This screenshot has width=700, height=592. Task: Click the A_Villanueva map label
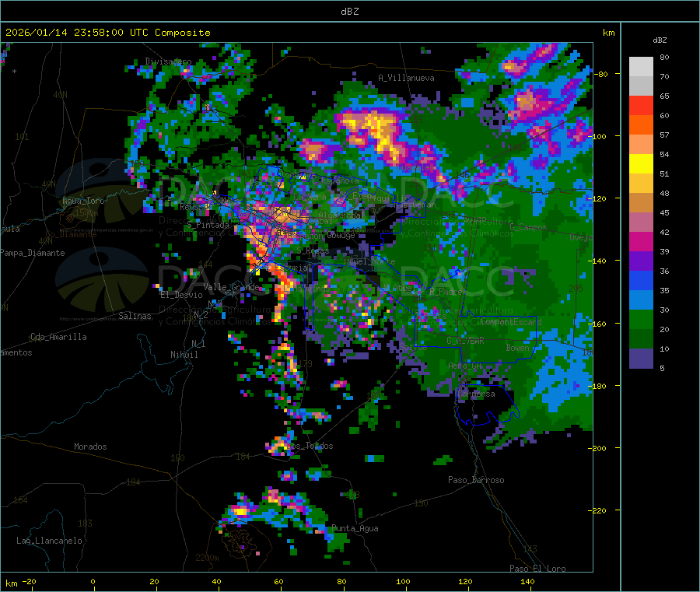(x=406, y=78)
